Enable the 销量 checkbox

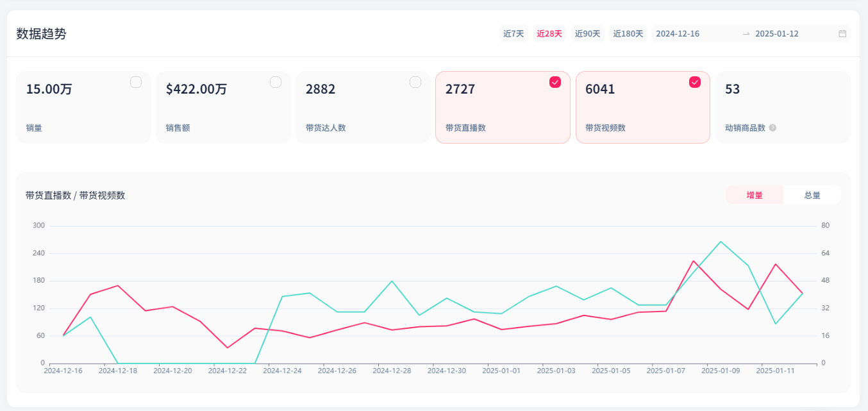pos(136,82)
